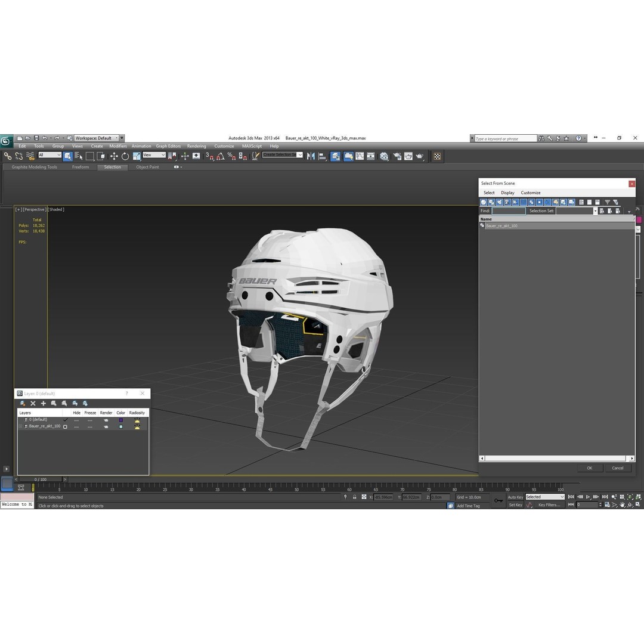The width and height of the screenshot is (644, 644).
Task: Toggle Display Geometry filter in Select From Scene
Action: click(484, 202)
